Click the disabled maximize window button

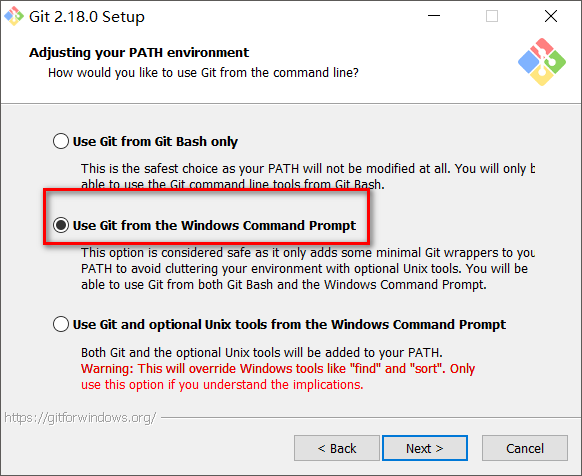(492, 16)
